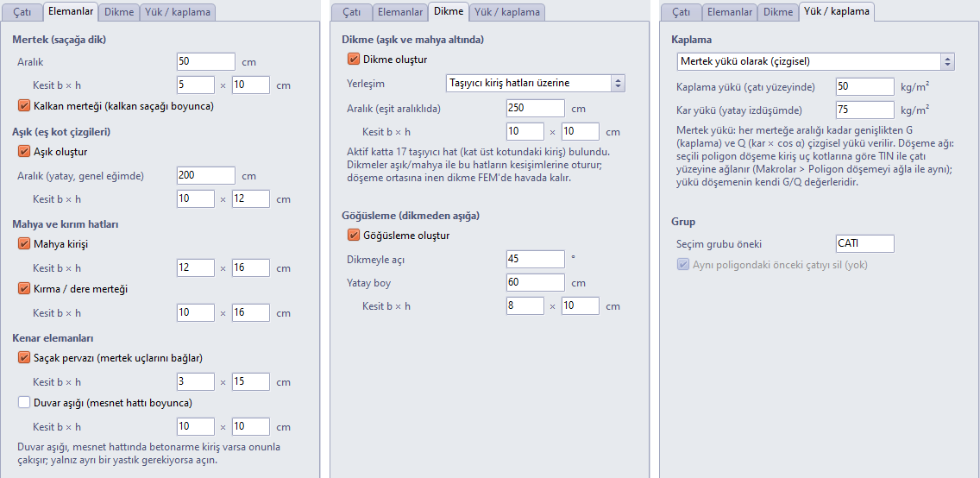Screen dimensions: 980x478
Task: Click the Göğüsleme Kesit height field containing 10
Action: [x=581, y=305]
